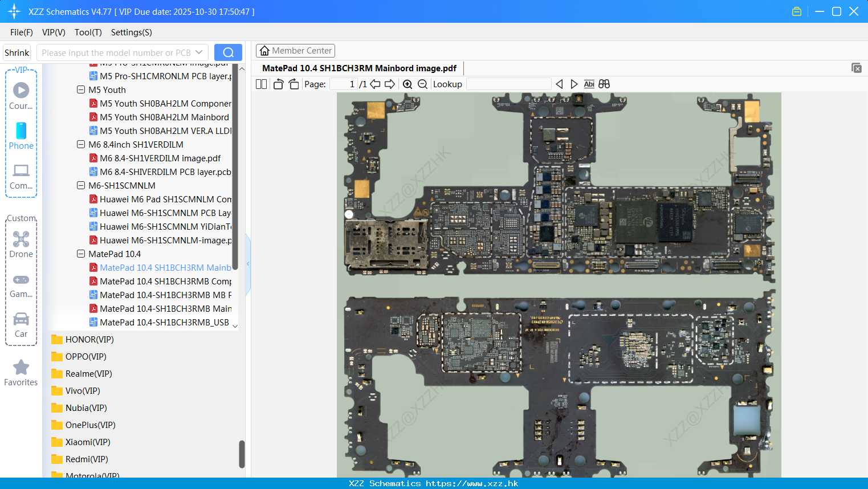This screenshot has height=489, width=868.
Task: Open M6 8.4-SHIVERDILM PCB layer.pcb
Action: 160,172
